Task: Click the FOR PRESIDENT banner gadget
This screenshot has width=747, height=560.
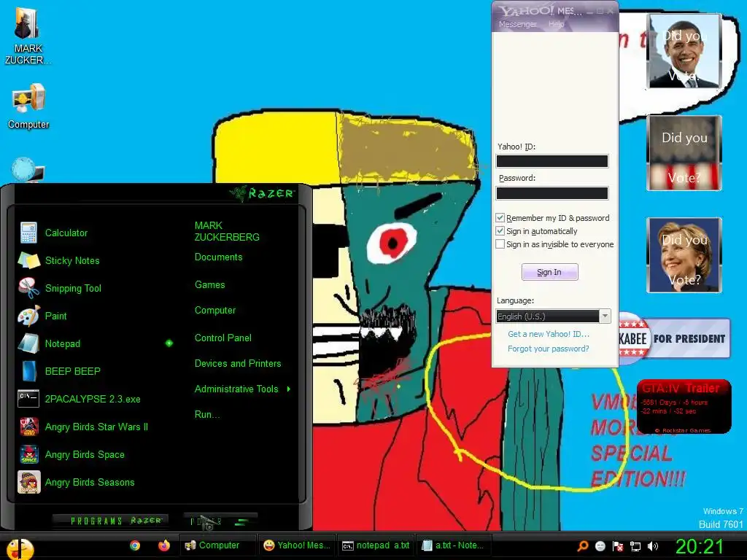Action: [x=674, y=338]
